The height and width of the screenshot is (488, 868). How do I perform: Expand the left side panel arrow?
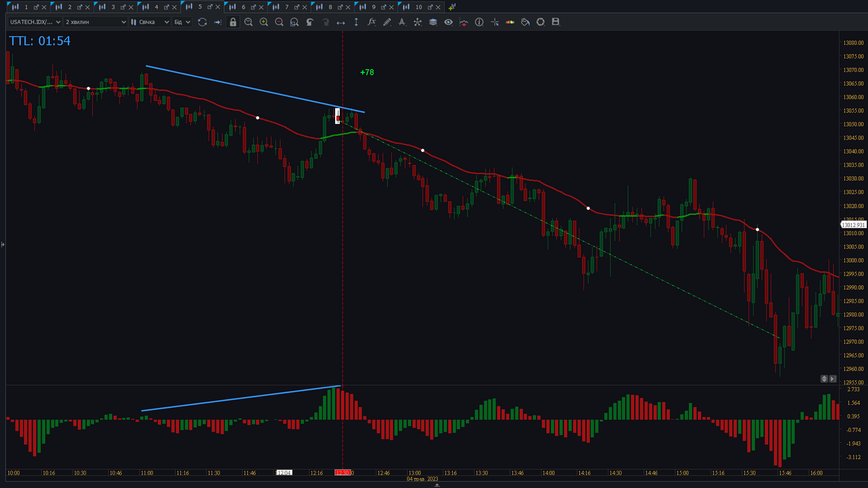(x=3, y=244)
